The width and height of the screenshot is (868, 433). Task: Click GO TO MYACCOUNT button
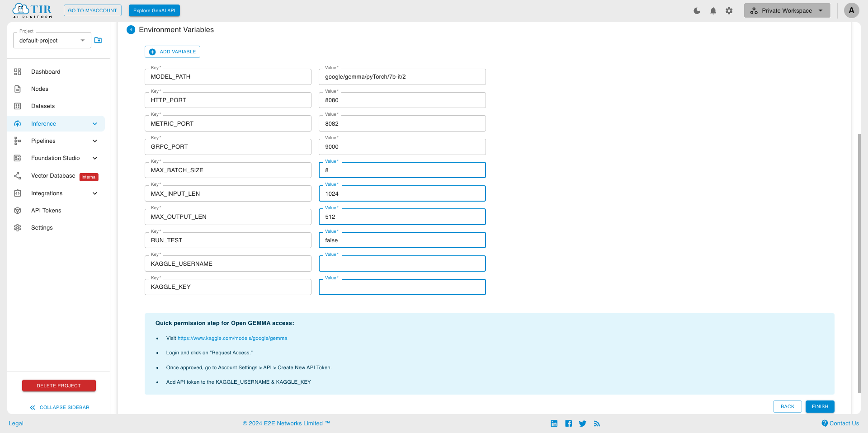click(x=93, y=10)
